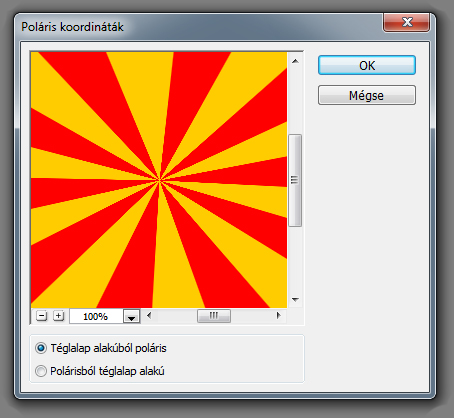Click the preview's vertical scrollbar up arrow
Viewport: 454px width, 418px height.
pyautogui.click(x=295, y=61)
